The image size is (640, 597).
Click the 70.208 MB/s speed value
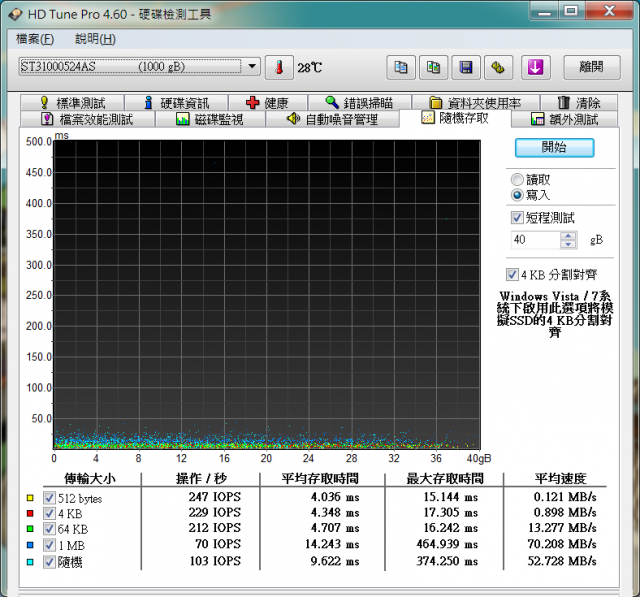pyautogui.click(x=562, y=544)
